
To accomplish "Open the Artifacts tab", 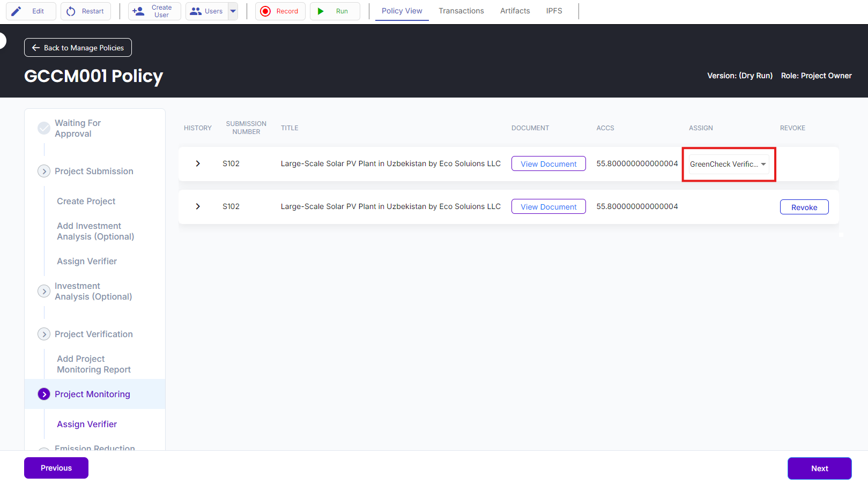I will [x=515, y=11].
